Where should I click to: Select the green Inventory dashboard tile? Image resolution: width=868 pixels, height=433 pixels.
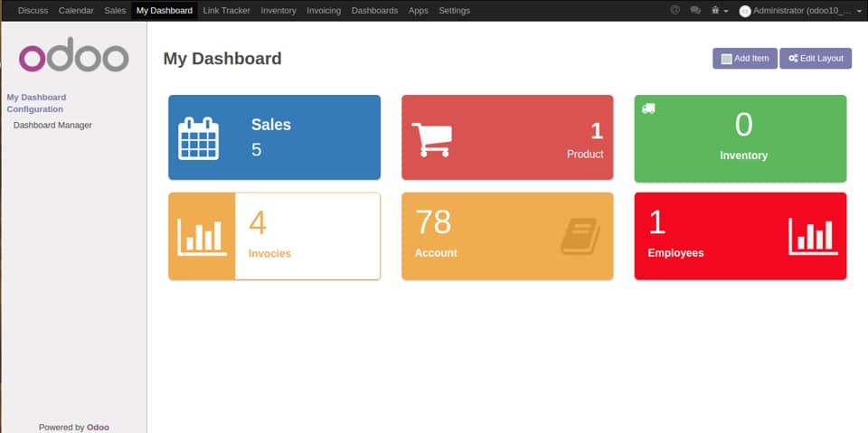[x=741, y=138]
